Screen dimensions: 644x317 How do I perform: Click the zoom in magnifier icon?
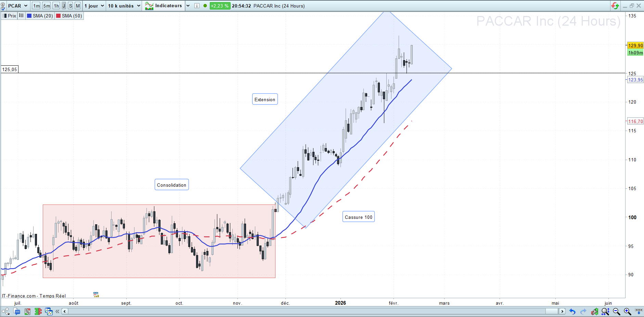[x=628, y=312]
